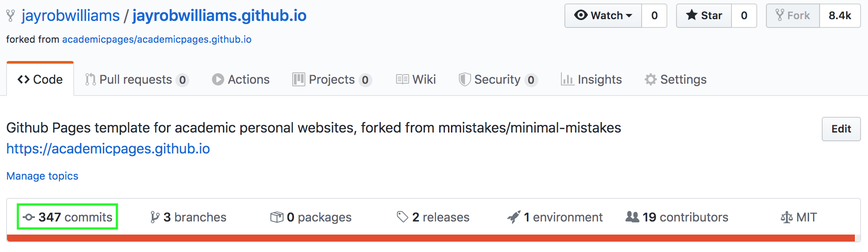Select the commits history icon
This screenshot has width=868, height=252.
pyautogui.click(x=29, y=217)
